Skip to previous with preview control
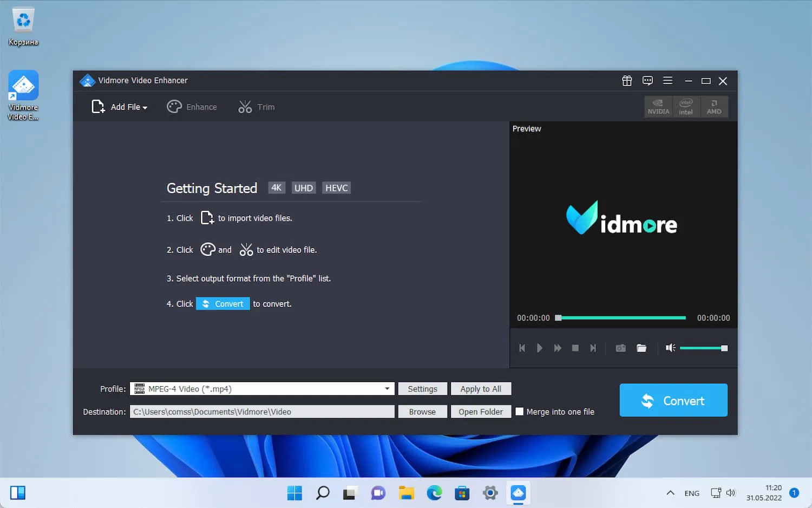812x508 pixels. pos(522,348)
